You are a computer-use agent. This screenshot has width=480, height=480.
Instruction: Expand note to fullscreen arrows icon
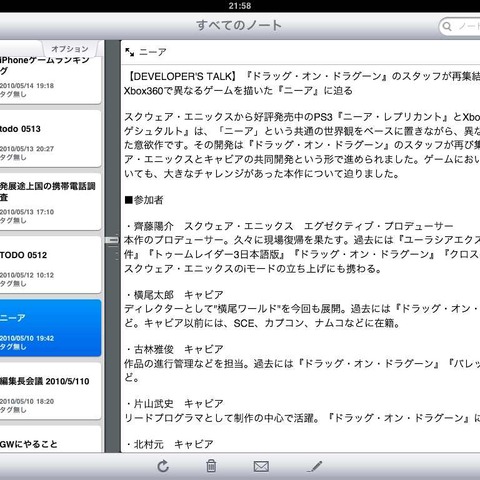[130, 52]
